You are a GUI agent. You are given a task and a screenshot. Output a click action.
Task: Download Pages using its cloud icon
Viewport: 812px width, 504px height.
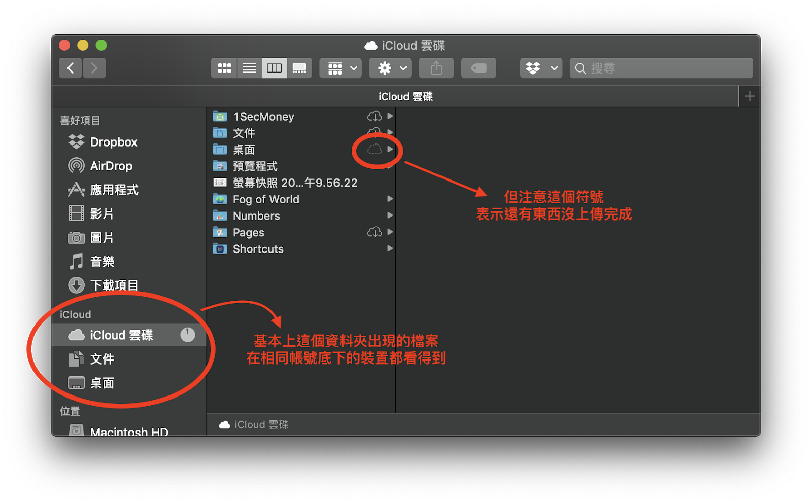point(375,232)
